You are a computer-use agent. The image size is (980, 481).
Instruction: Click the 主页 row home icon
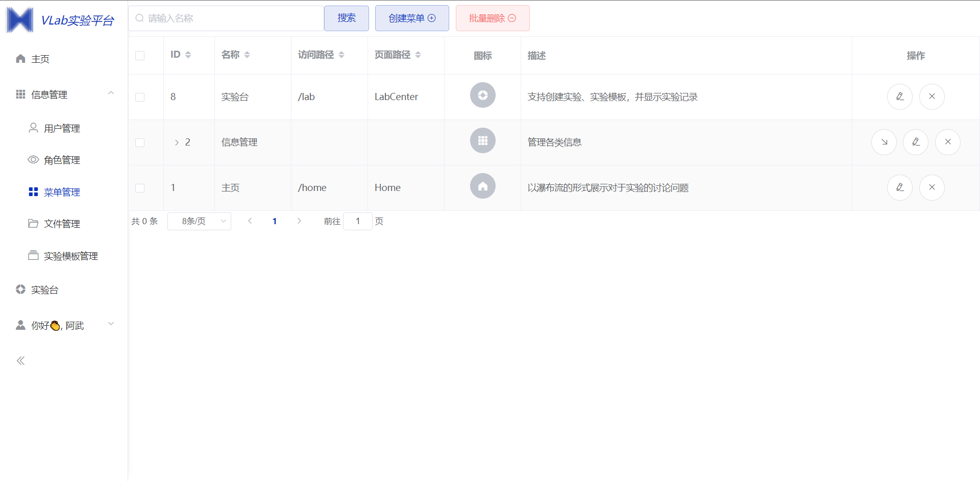click(483, 186)
